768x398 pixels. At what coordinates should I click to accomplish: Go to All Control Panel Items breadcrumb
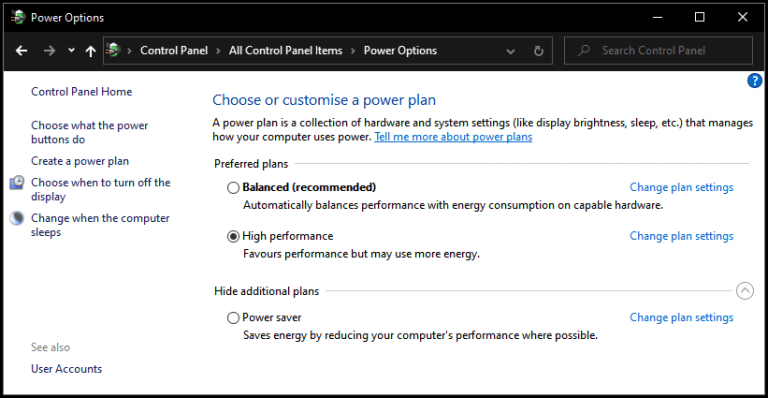tap(286, 50)
